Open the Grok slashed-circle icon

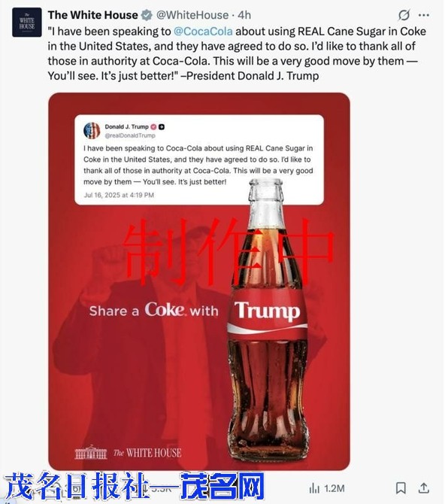click(404, 15)
